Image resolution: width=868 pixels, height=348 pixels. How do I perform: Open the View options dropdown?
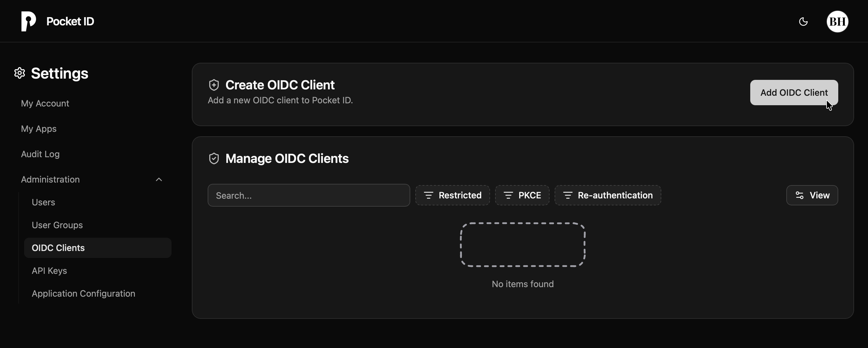[812, 195]
